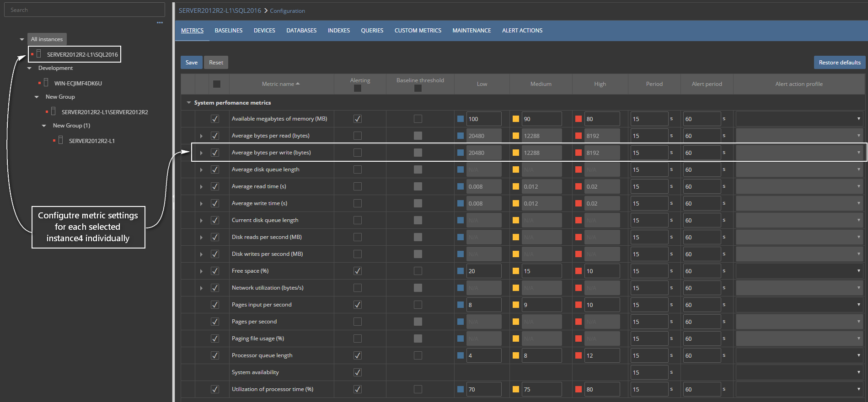Uncheck the Disk reads per second metric checkbox
Screen dimensions: 868x402
[215, 237]
